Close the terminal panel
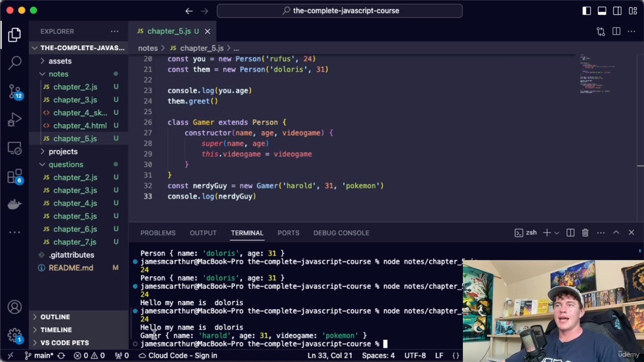 (631, 233)
